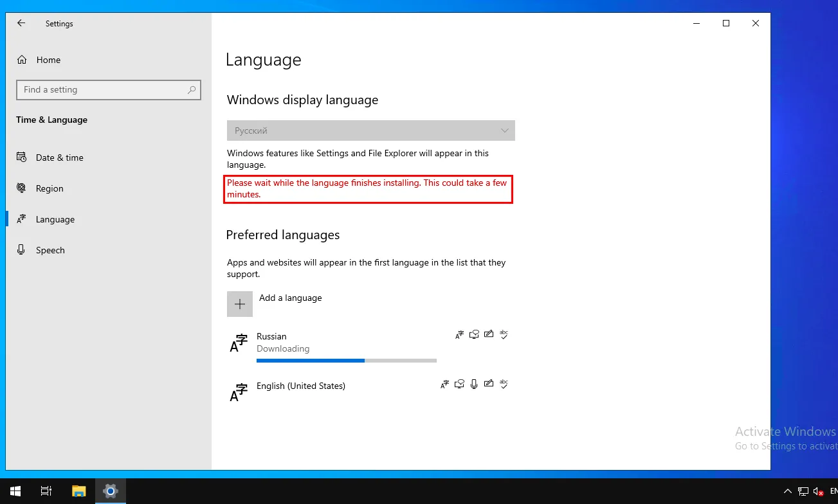The width and height of the screenshot is (838, 504).
Task: Select English (United States) language entry
Action: (300, 386)
